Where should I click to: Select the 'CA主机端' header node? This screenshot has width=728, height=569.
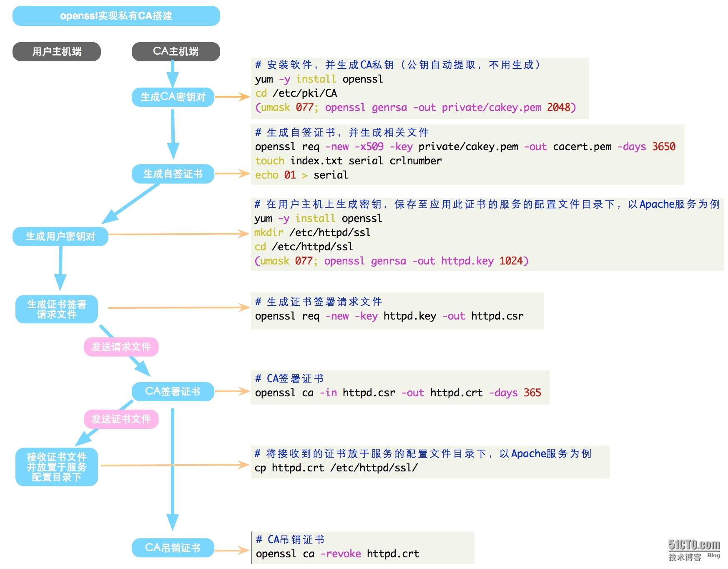pos(176,52)
